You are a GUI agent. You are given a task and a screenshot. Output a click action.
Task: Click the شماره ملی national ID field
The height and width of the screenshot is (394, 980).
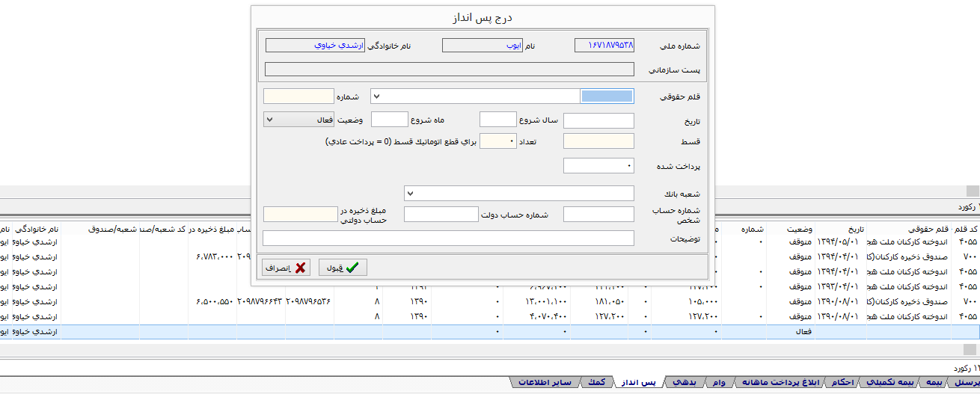tap(604, 46)
